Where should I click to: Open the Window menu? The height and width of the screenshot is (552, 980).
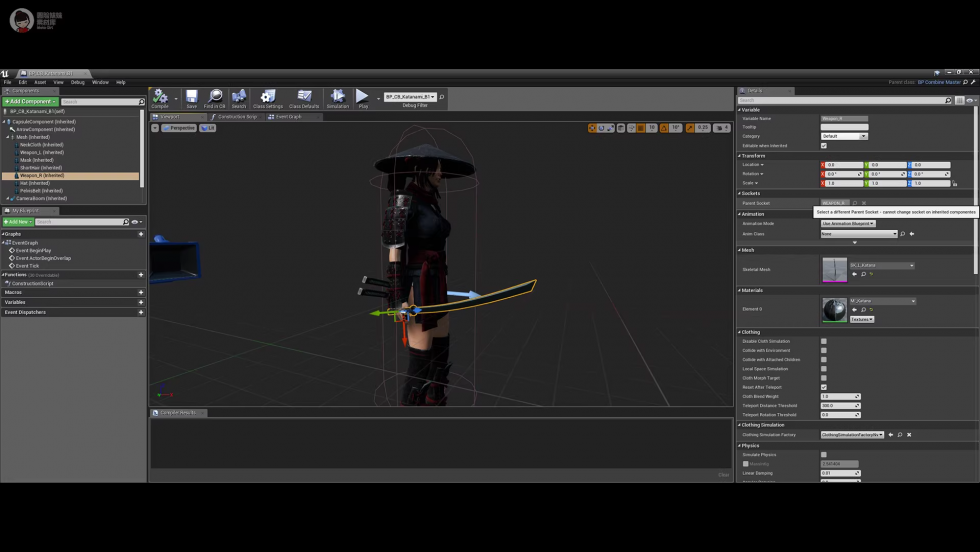(x=101, y=82)
